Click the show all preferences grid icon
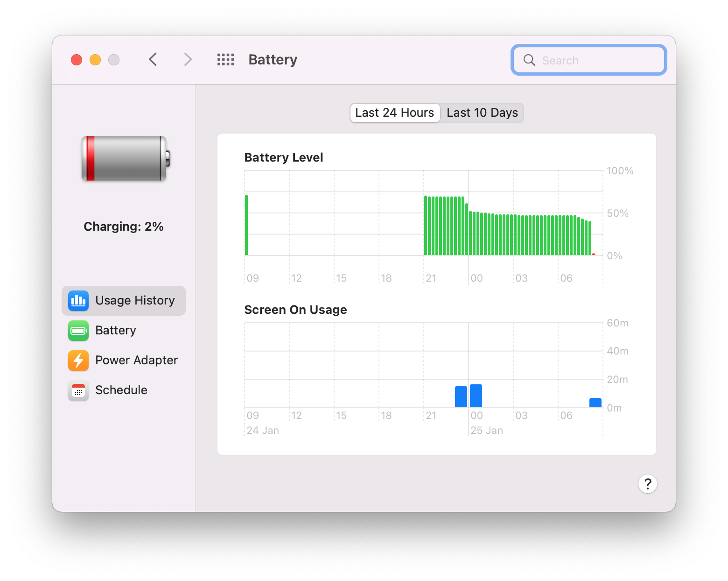This screenshot has height=581, width=728. coord(225,59)
